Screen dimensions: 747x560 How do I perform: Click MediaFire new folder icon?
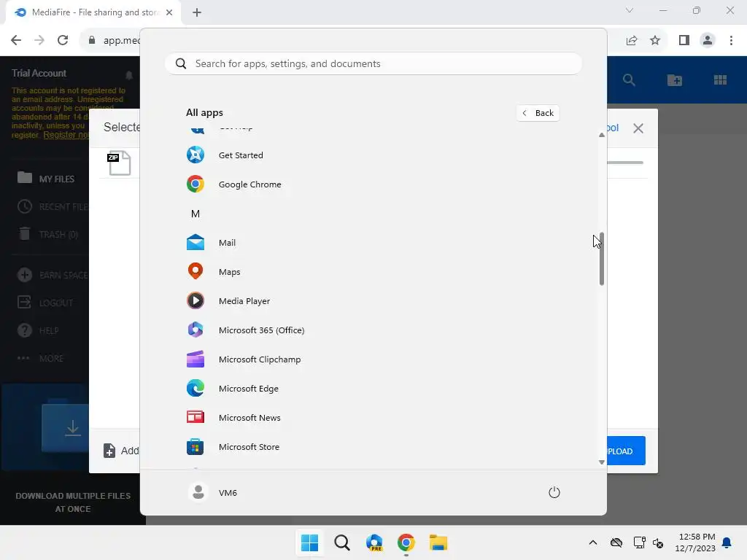(675, 80)
